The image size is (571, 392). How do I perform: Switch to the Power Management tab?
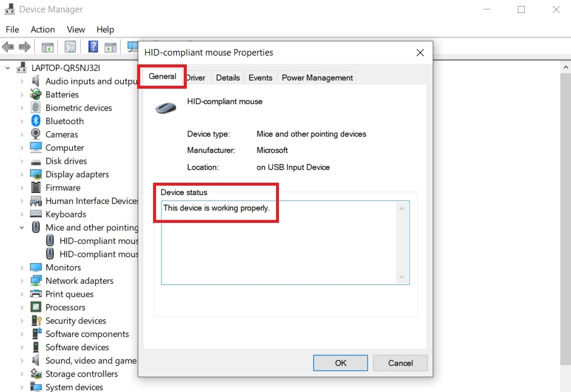[x=317, y=77]
